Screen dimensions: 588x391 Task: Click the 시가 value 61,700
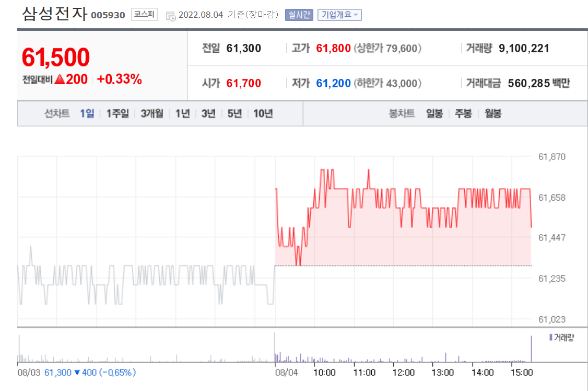click(244, 83)
